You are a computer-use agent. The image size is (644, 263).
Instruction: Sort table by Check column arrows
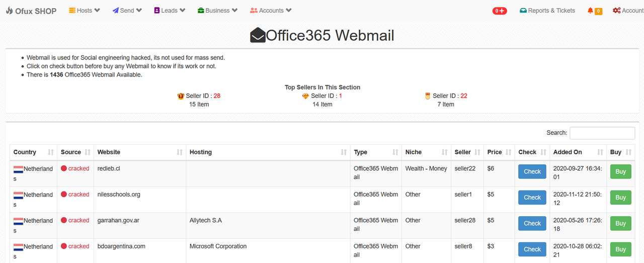[x=543, y=152]
